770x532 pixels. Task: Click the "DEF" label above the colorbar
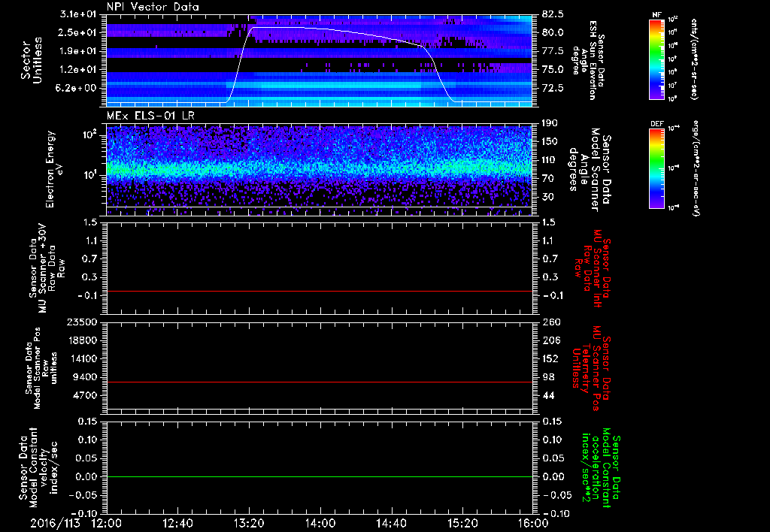657,124
